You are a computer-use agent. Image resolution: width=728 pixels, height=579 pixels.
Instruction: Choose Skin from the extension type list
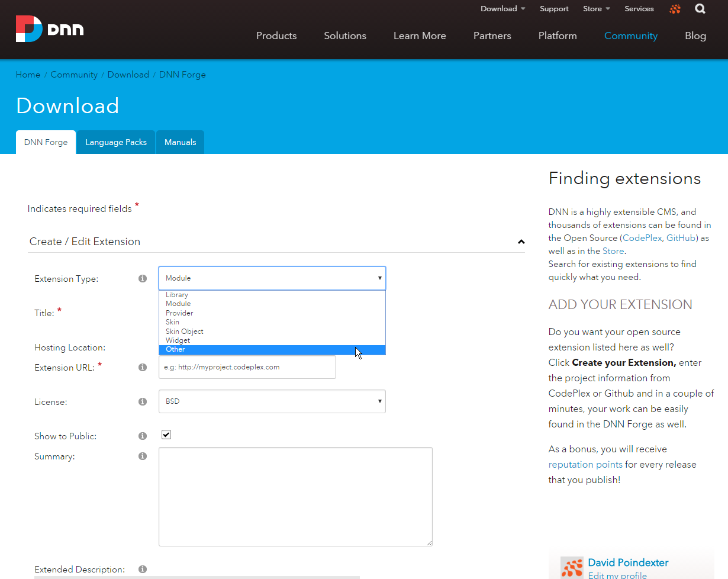[x=272, y=322]
